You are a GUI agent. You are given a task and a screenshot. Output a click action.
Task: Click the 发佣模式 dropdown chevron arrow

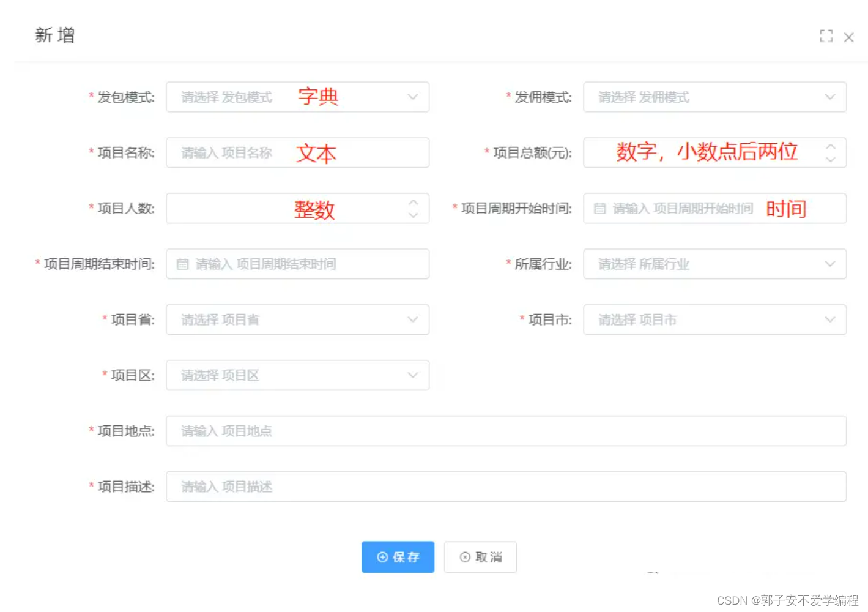click(x=830, y=97)
